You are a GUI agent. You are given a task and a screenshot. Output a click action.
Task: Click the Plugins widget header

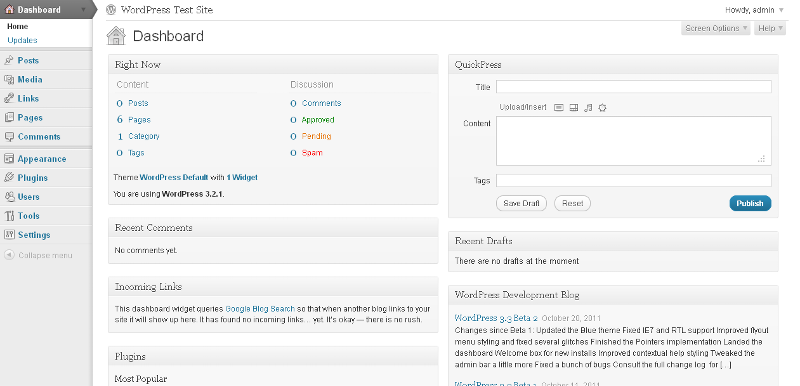[x=273, y=356]
